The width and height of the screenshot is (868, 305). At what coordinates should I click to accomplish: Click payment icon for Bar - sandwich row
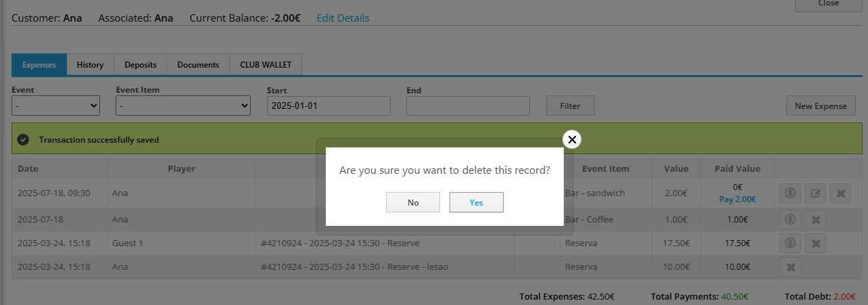pyautogui.click(x=790, y=193)
